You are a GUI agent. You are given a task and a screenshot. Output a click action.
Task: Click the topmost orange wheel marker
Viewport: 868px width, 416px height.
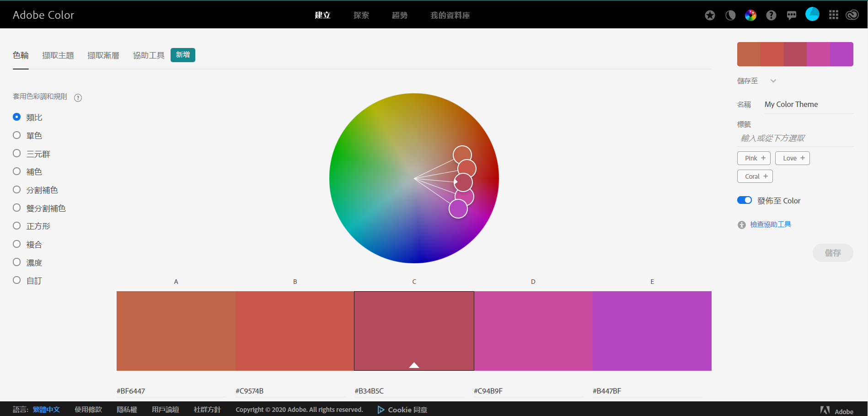(462, 155)
